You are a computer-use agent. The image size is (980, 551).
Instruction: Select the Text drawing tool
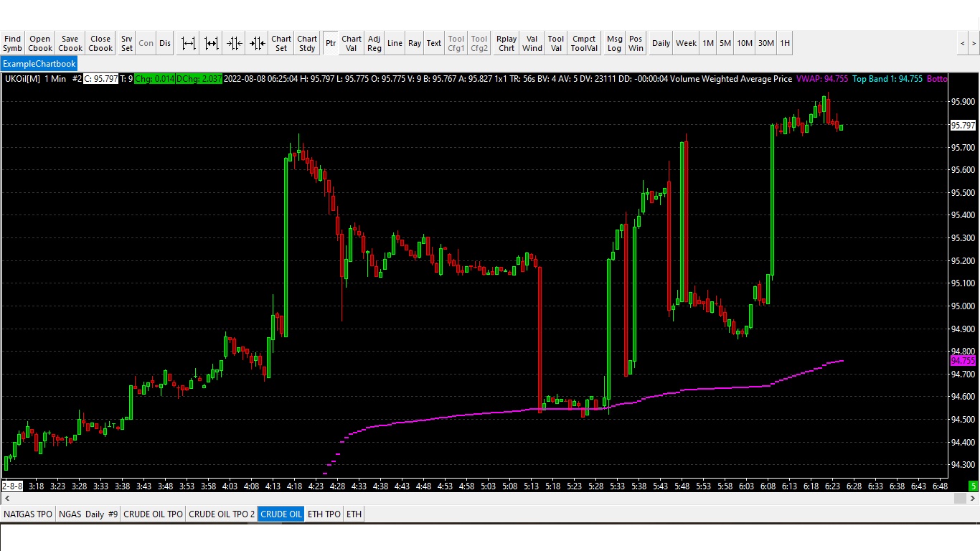434,44
